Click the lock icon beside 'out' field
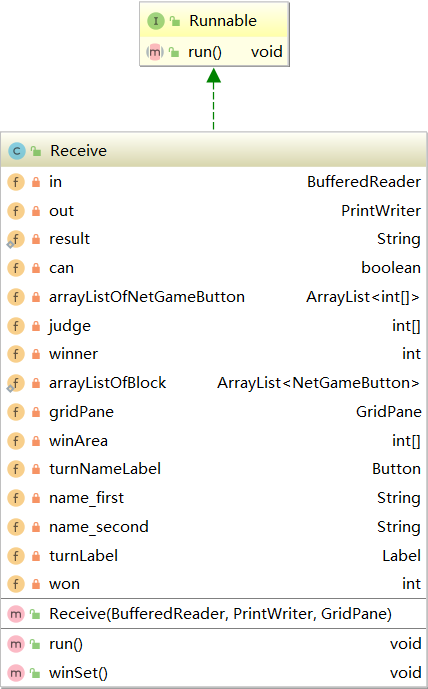 pos(36,211)
